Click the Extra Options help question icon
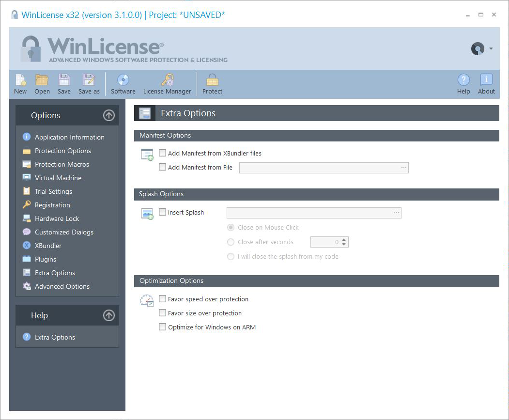 click(27, 337)
